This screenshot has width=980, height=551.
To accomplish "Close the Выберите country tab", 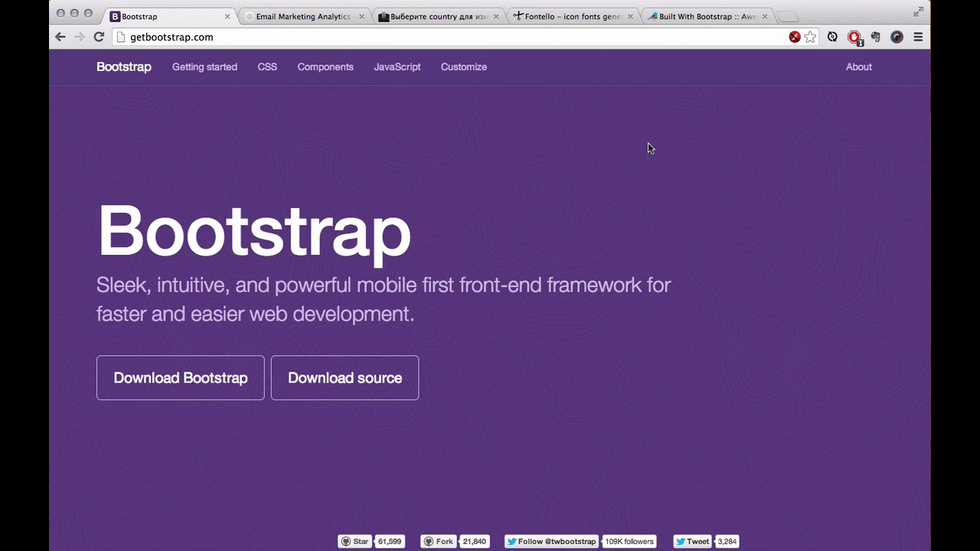I will (x=497, y=16).
